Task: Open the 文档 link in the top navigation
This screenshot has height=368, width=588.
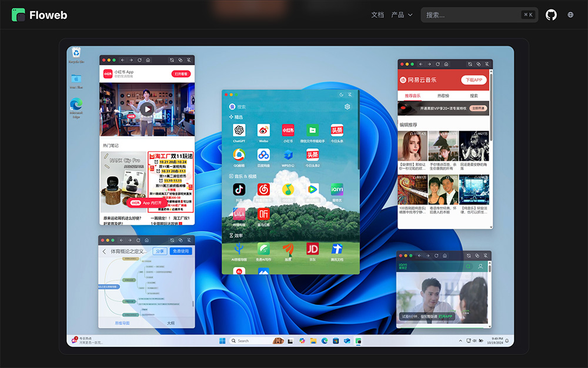Action: pyautogui.click(x=377, y=15)
